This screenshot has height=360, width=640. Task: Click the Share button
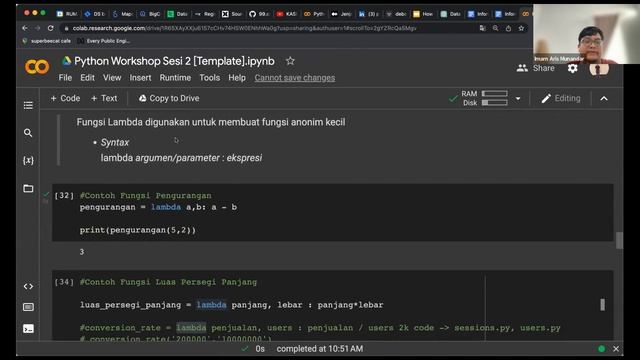[x=536, y=68]
